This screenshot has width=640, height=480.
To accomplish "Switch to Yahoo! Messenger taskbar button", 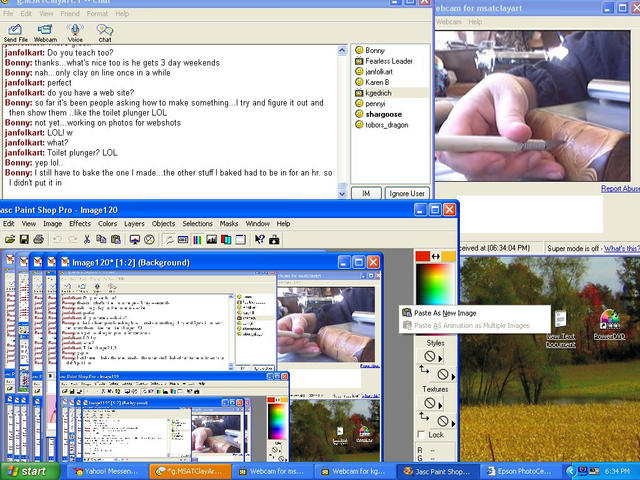I will pos(107,471).
